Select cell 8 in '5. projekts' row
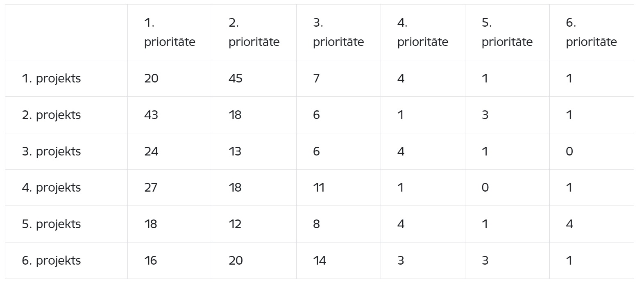 (338, 224)
